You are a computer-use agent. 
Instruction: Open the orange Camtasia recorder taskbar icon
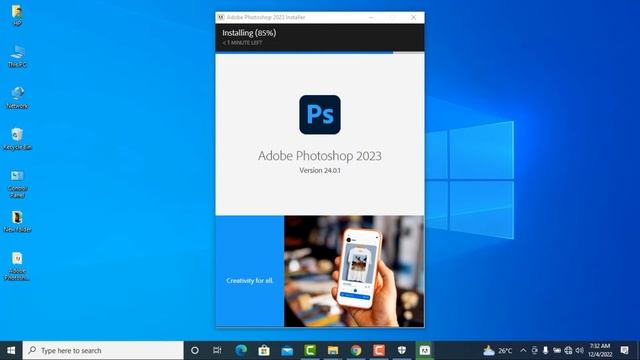(379, 350)
